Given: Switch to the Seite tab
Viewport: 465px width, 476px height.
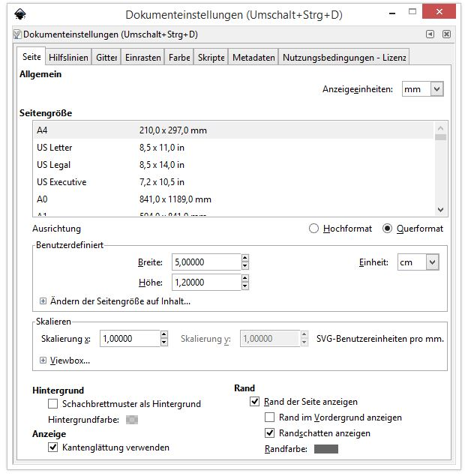Looking at the screenshot, I should [31, 56].
